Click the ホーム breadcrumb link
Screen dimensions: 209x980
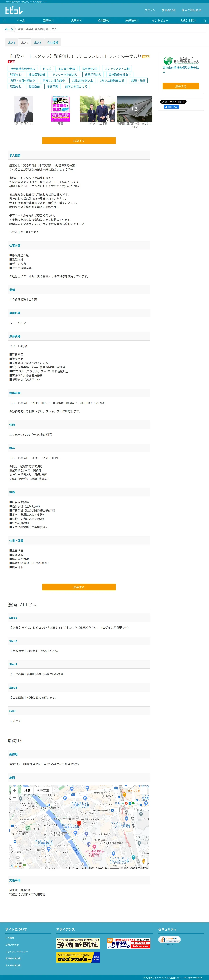coord(9,29)
